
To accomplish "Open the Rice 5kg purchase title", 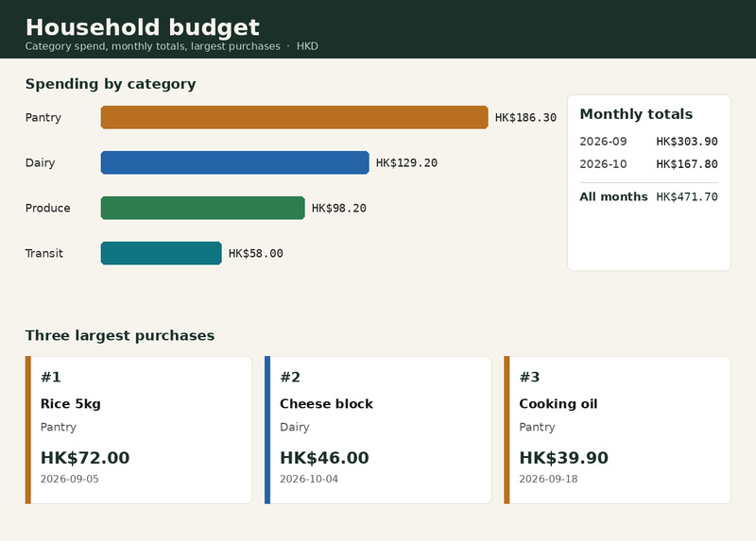I will coord(70,404).
